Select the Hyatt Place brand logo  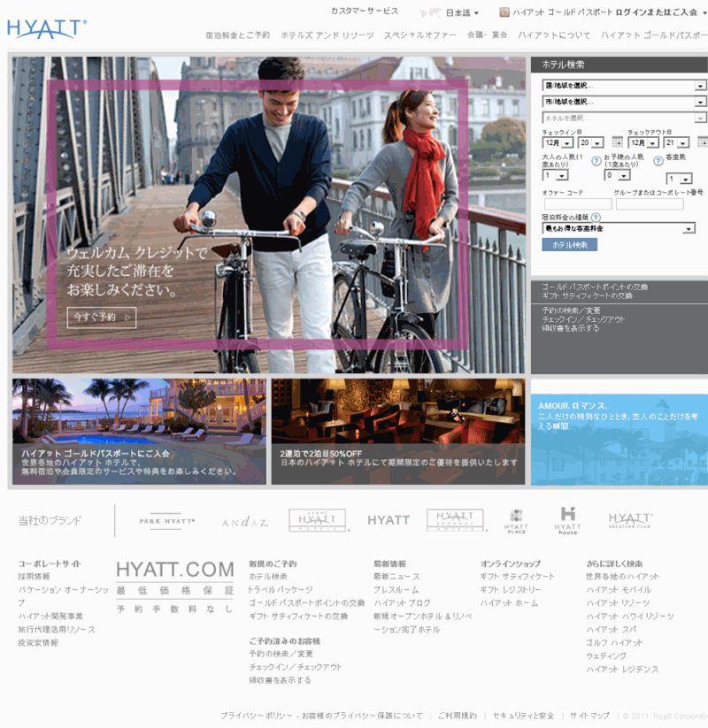click(516, 521)
